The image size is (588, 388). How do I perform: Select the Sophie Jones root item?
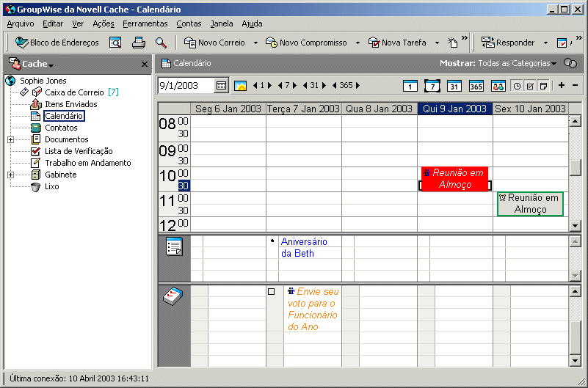click(x=43, y=81)
